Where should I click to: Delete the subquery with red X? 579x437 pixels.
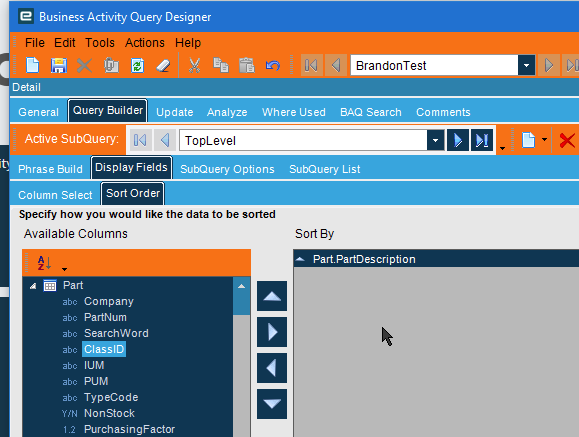pyautogui.click(x=567, y=140)
